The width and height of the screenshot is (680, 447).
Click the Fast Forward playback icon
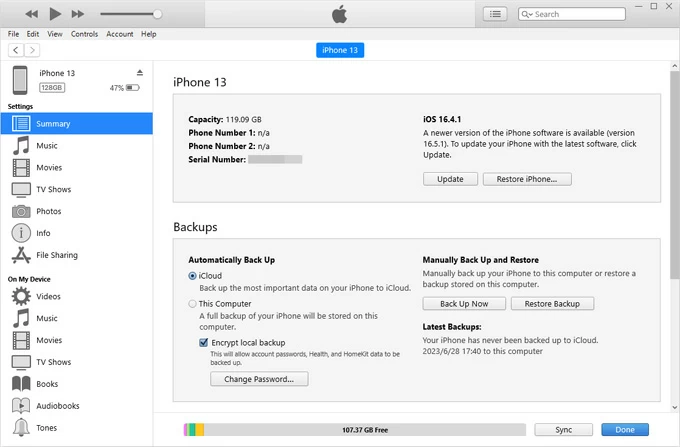pos(78,14)
